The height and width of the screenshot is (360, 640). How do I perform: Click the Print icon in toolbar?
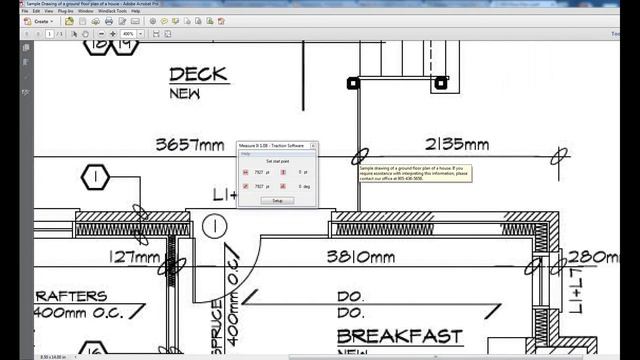(x=109, y=21)
